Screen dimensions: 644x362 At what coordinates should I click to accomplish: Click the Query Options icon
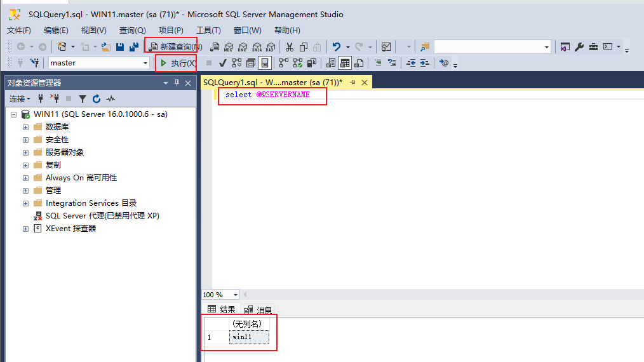[x=251, y=63]
